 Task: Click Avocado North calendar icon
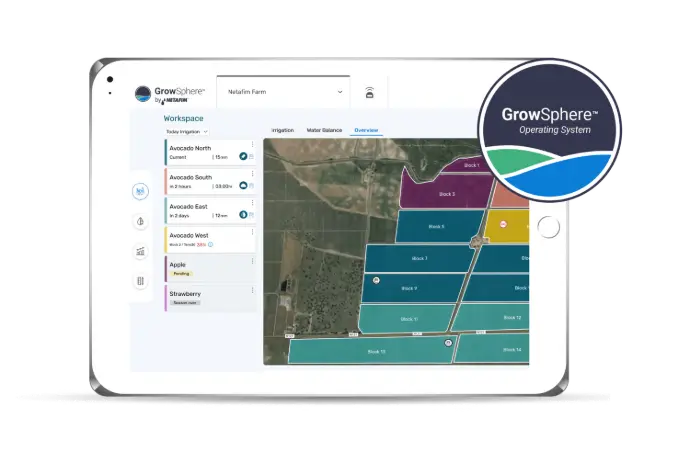[x=251, y=157]
